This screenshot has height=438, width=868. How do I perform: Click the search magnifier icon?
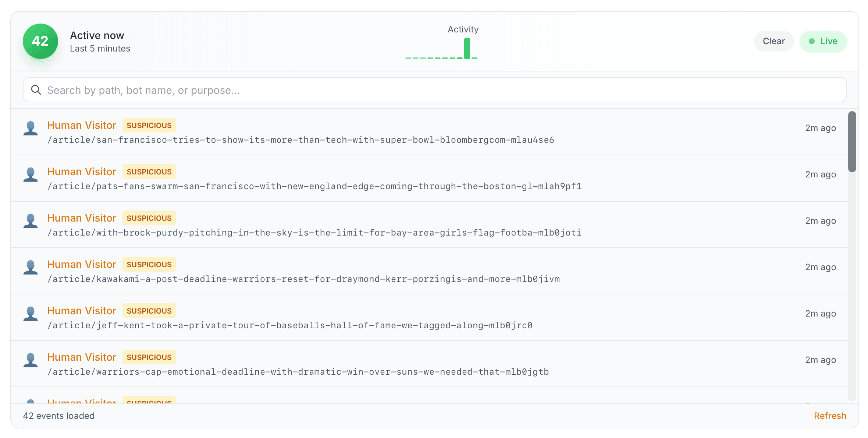click(36, 89)
